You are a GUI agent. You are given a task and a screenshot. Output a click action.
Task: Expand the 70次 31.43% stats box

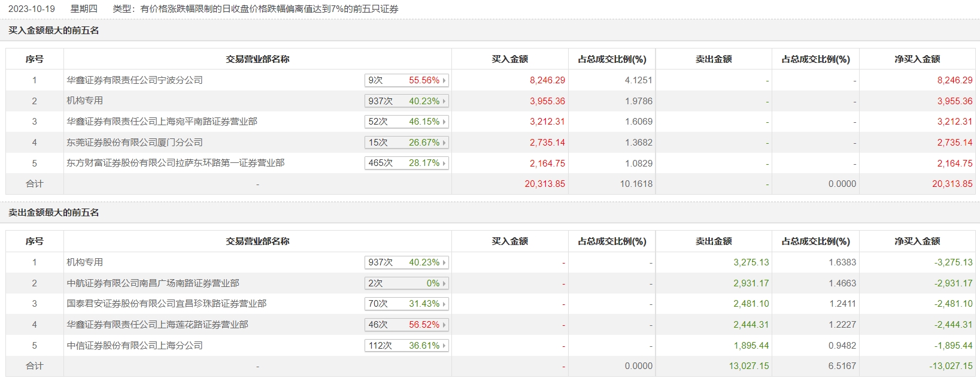[406, 304]
